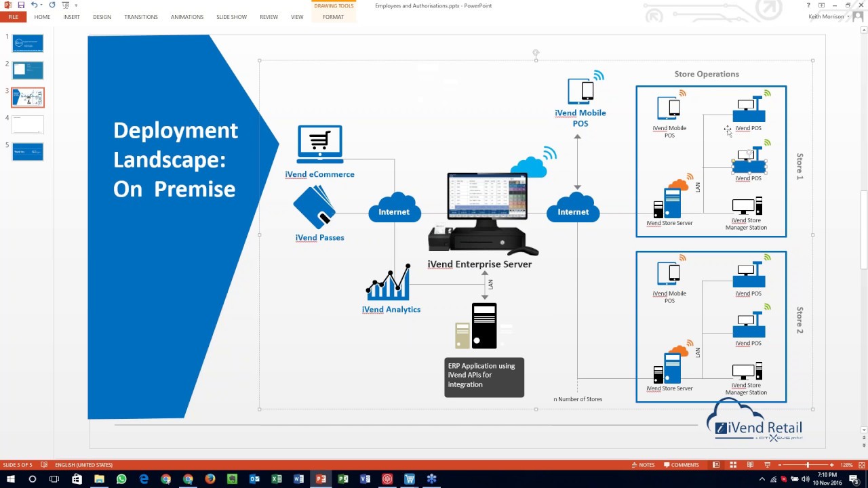This screenshot has width=868, height=488.
Task: Undo the last action
Action: tap(33, 5)
